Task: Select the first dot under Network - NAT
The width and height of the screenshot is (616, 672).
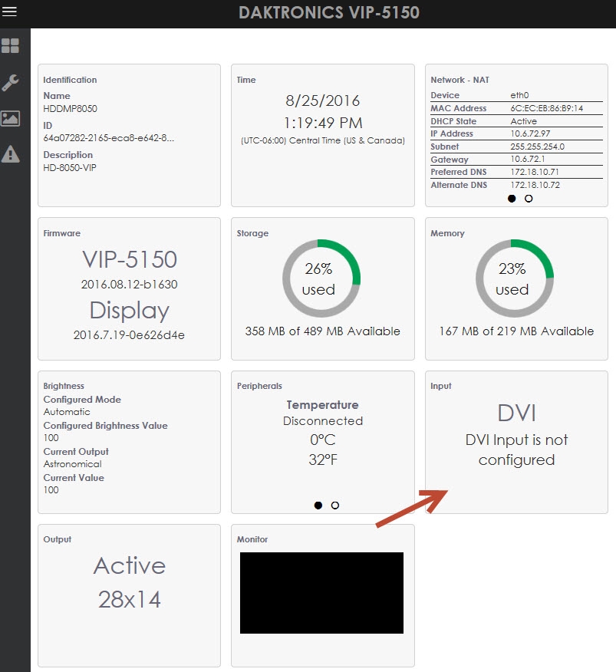Action: click(511, 199)
